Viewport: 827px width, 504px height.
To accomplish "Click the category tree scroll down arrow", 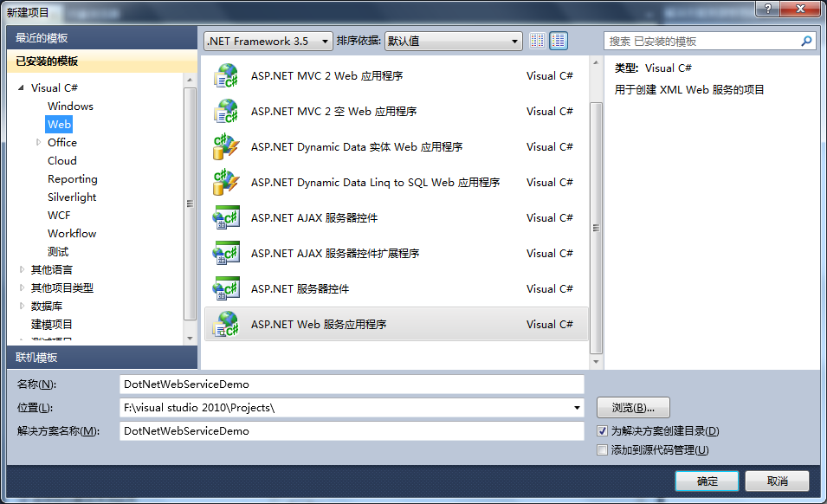I will click(x=190, y=339).
